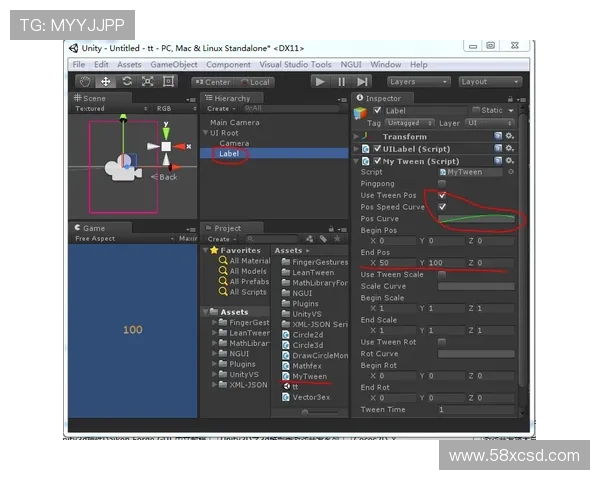Select the Scale tool in toolbar
Image resolution: width=600 pixels, height=480 pixels.
pyautogui.click(x=148, y=82)
